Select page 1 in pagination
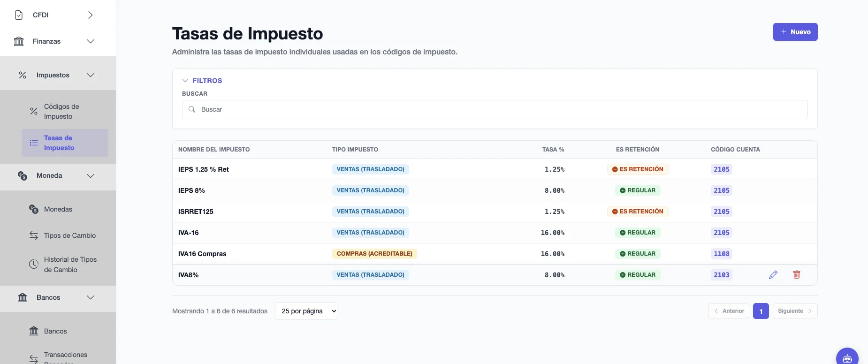The width and height of the screenshot is (868, 364). tap(761, 311)
